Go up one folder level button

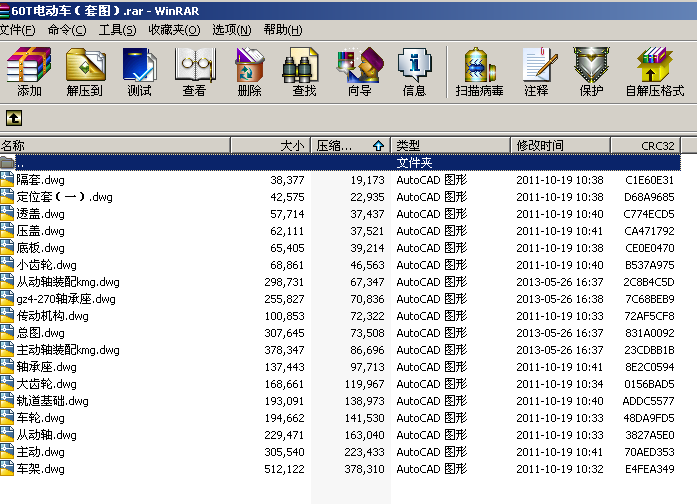tap(14, 118)
